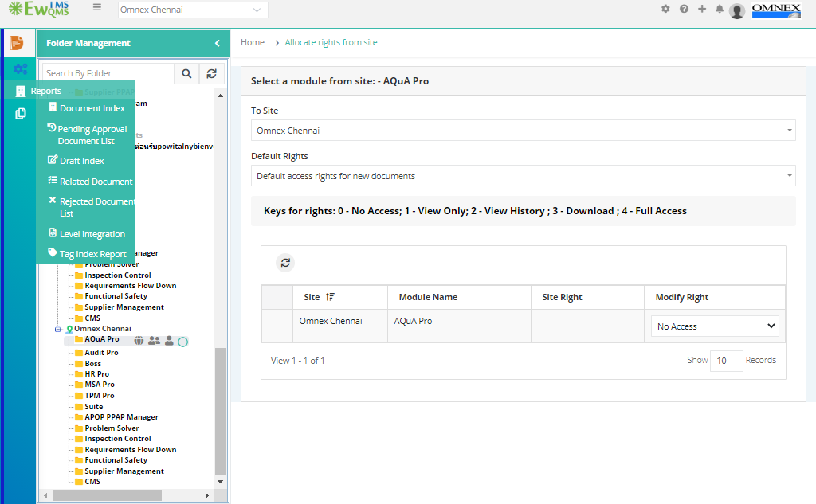Open the settings gear icon
Viewport: 816px width, 504px height.
(x=665, y=9)
